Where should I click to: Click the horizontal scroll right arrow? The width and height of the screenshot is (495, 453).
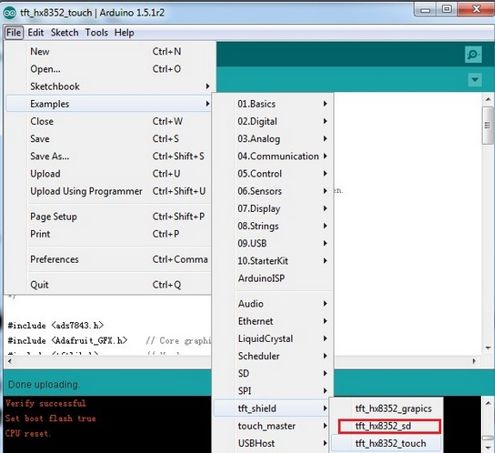click(474, 361)
